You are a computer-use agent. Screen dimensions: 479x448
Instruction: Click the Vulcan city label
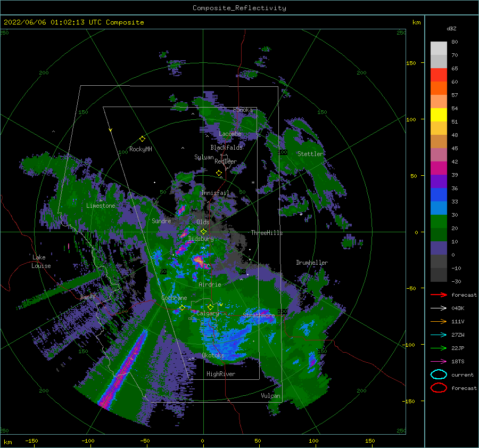tap(271, 396)
